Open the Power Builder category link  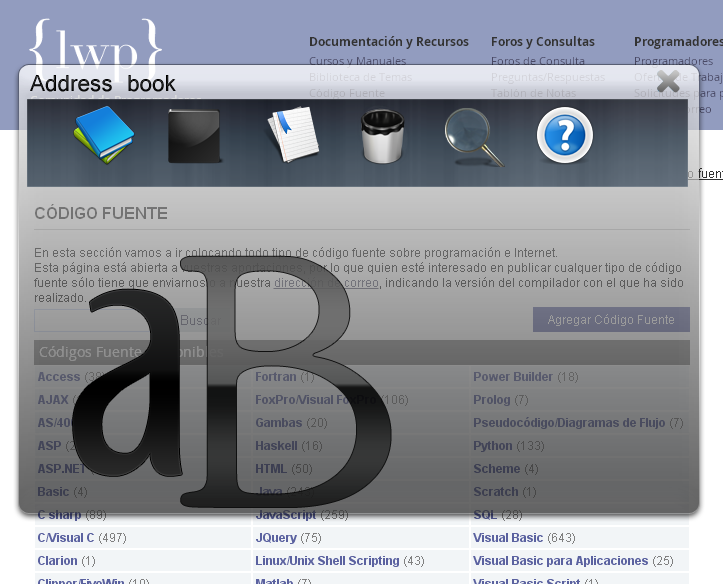[513, 377]
